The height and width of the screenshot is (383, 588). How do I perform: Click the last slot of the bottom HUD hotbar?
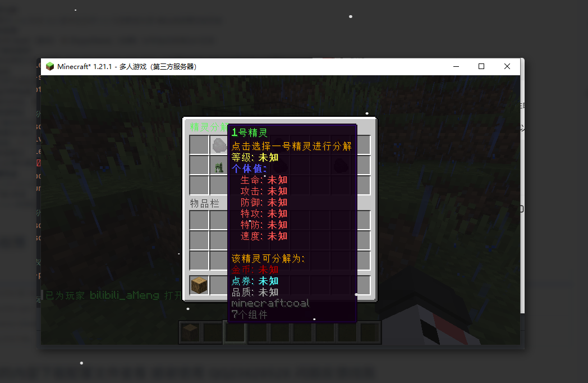pos(370,332)
